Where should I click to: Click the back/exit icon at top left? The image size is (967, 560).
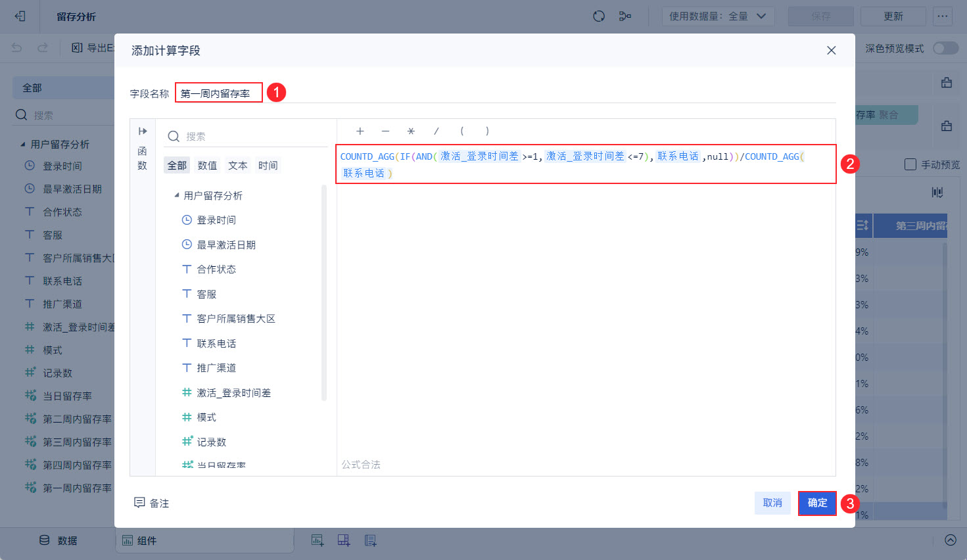click(20, 16)
